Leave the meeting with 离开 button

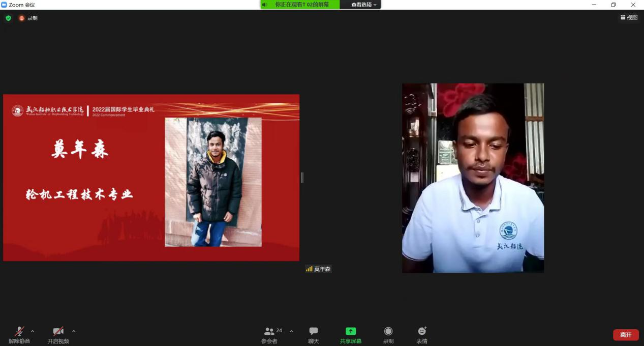coord(626,335)
